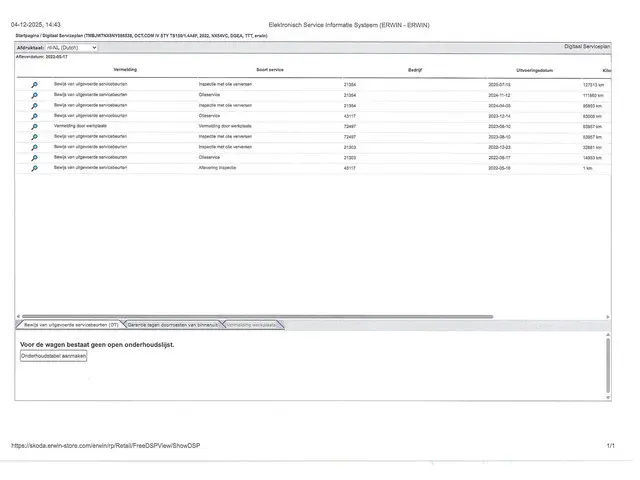This screenshot has width=640, height=480.
Task: Click the Vermelding column header
Action: 125,70
